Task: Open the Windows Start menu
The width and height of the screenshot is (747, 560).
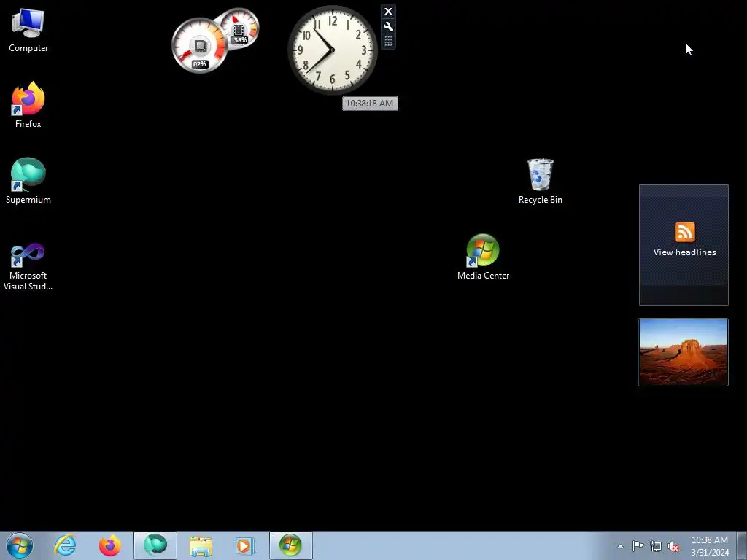Action: click(20, 545)
